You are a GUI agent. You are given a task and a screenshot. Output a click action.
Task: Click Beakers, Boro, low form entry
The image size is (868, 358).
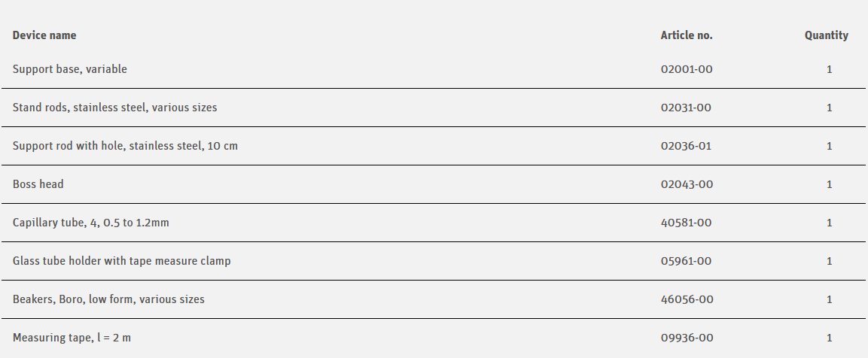pos(108,299)
